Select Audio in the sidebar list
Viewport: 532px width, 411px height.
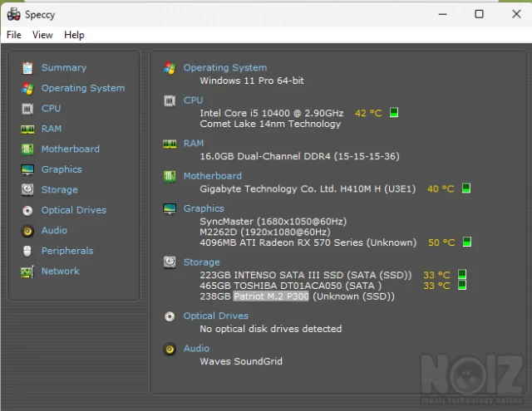[54, 230]
